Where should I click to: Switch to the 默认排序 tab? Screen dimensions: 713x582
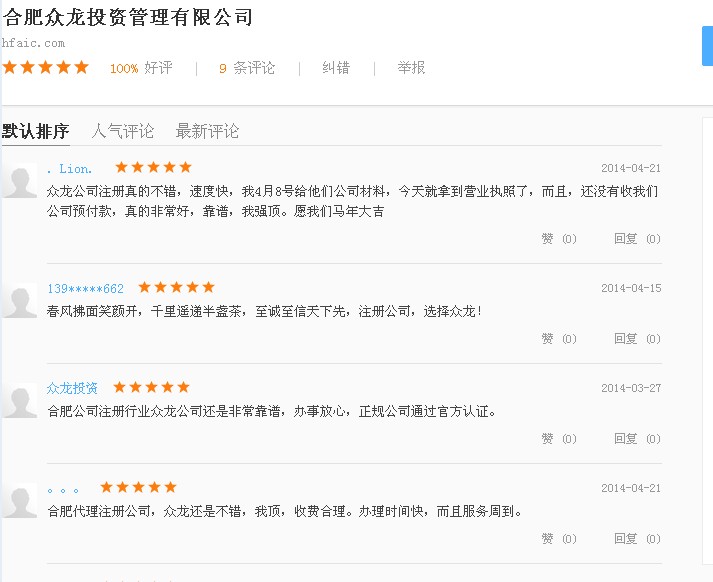pyautogui.click(x=36, y=131)
